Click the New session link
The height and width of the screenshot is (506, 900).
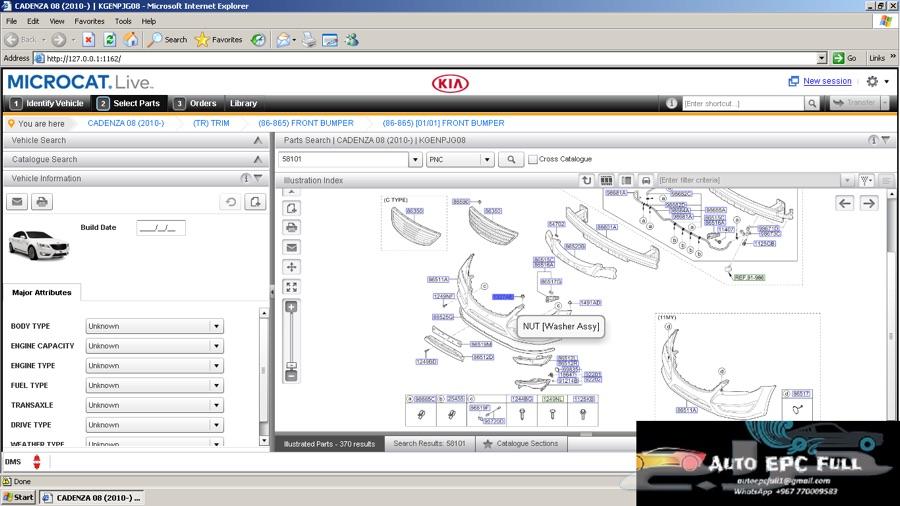[x=827, y=81]
